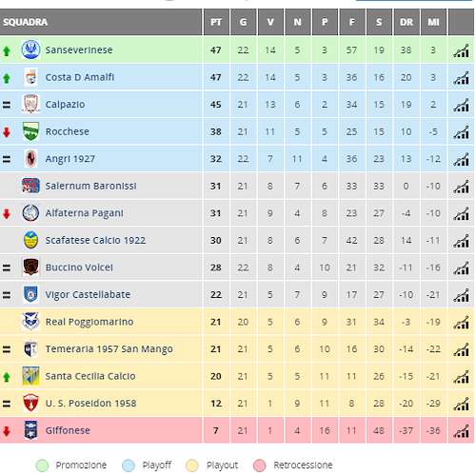Image resolution: width=476 pixels, height=476 pixels.
Task: Open the Alfaterna Pagani team page
Action: (x=84, y=213)
